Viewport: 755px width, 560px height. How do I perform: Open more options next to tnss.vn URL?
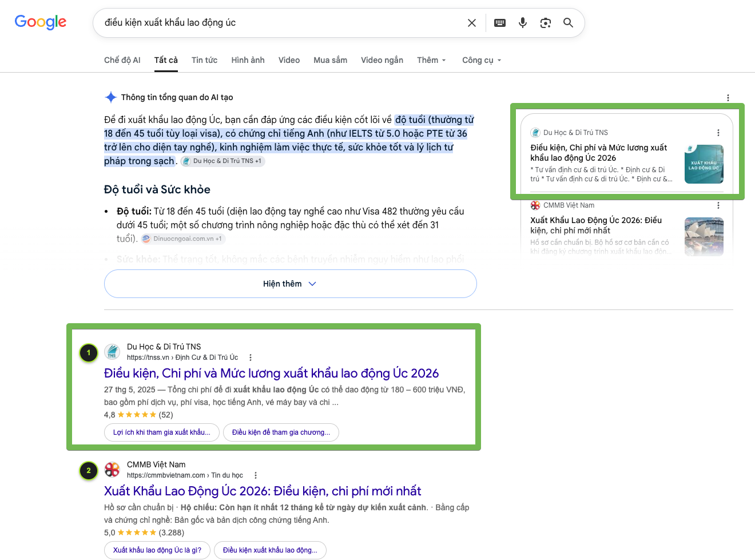click(x=251, y=358)
